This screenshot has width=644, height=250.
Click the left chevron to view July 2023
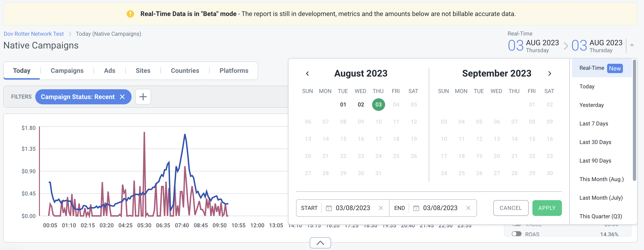(x=307, y=74)
